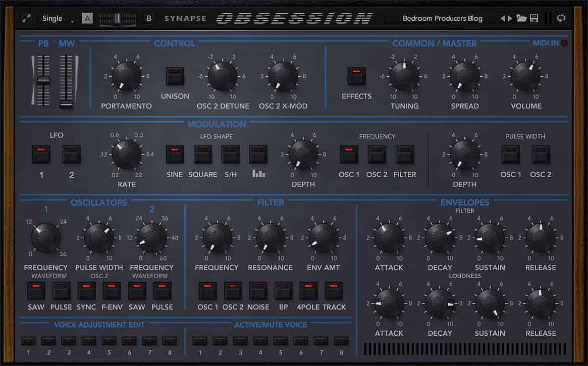Click the filter envelope Sustain knob
This screenshot has width=588, height=366.
(490, 238)
